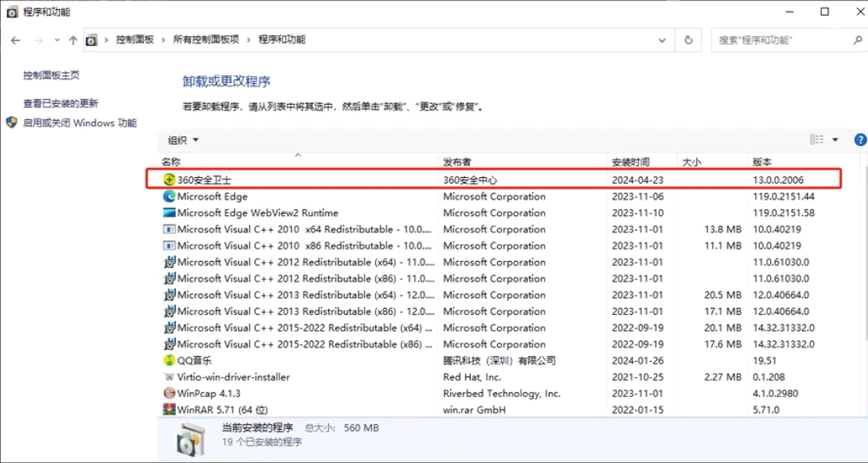The height and width of the screenshot is (463, 868).
Task: Click the Visual C++ 2013 (x64) icon
Action: click(169, 295)
